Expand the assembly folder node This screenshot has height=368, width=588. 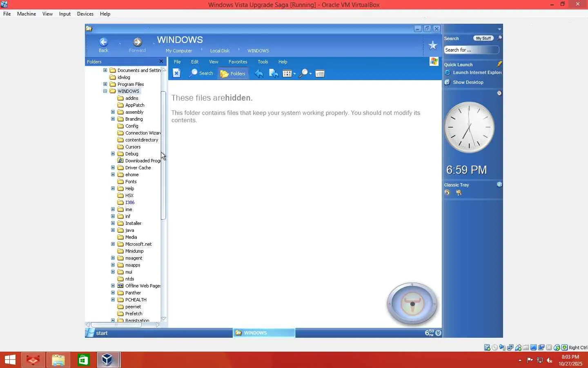tap(113, 112)
